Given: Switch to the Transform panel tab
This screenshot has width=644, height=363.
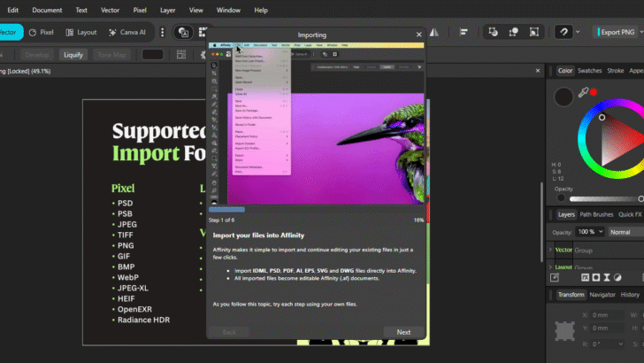Looking at the screenshot, I should (x=571, y=295).
